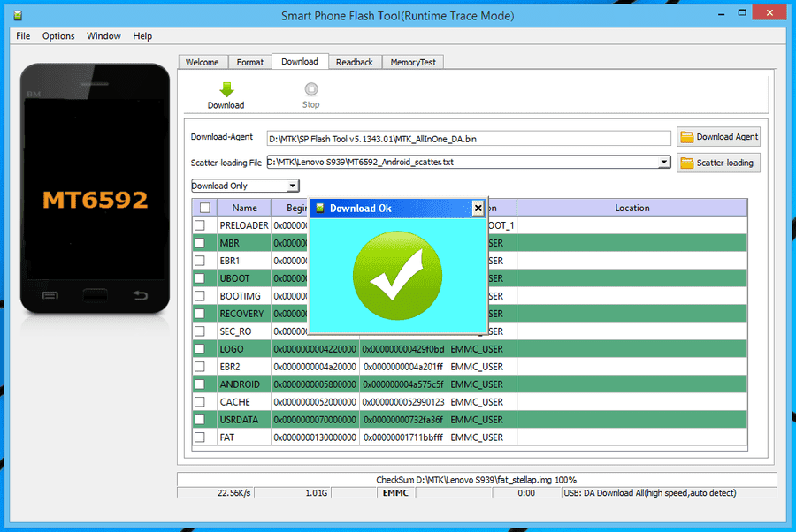The width and height of the screenshot is (796, 532).
Task: Check the LOGO row checkbox
Action: [x=200, y=349]
